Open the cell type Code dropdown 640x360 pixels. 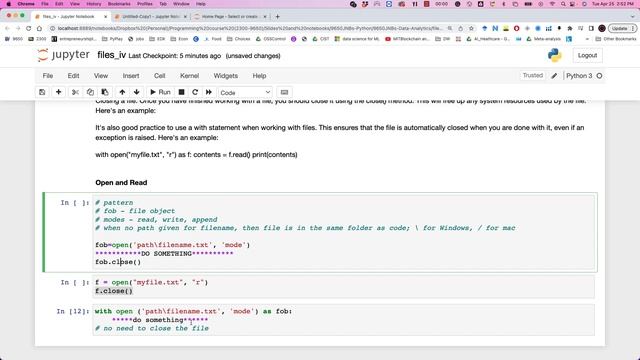pos(245,93)
